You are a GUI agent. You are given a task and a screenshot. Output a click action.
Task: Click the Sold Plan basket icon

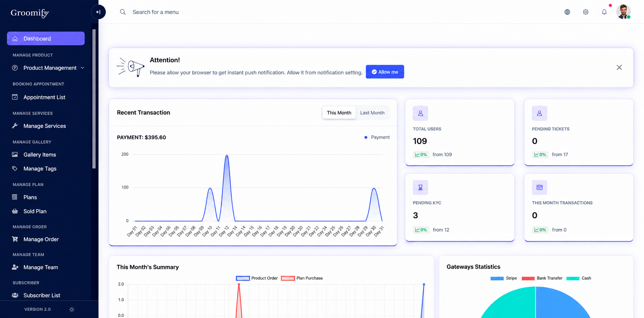click(x=15, y=211)
